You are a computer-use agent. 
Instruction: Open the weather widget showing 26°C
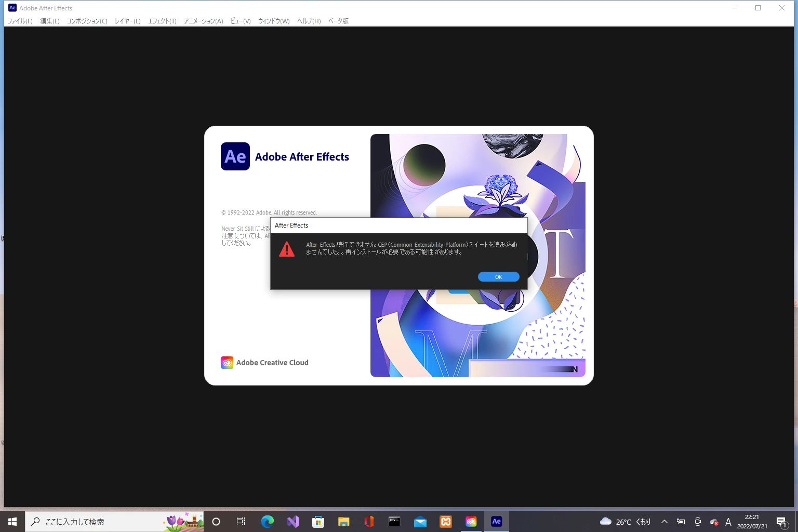[625, 522]
